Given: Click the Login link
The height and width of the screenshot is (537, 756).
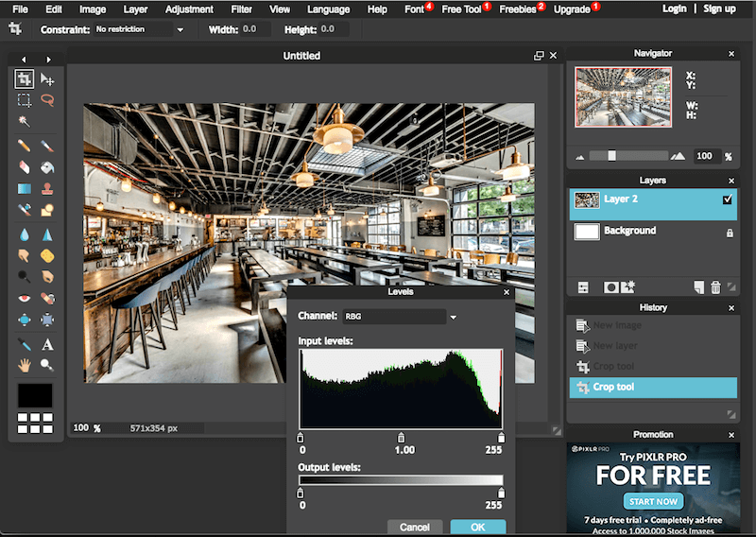Looking at the screenshot, I should click(675, 9).
